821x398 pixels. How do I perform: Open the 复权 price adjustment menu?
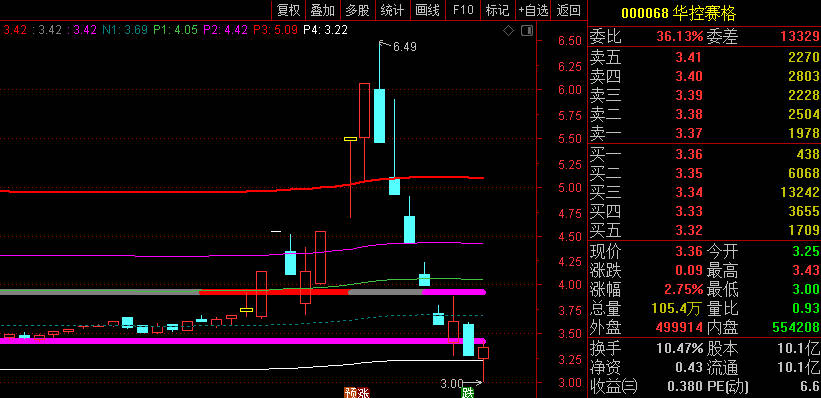289,9
